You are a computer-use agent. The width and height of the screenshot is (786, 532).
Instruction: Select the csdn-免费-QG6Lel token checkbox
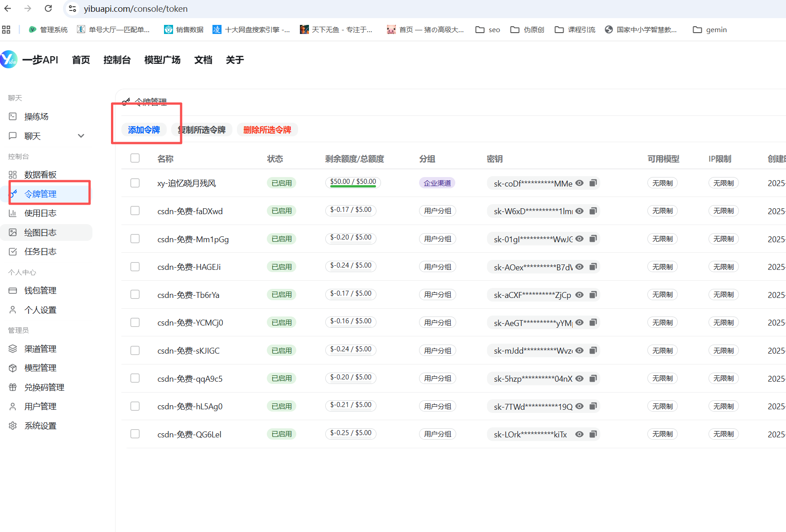tap(135, 434)
